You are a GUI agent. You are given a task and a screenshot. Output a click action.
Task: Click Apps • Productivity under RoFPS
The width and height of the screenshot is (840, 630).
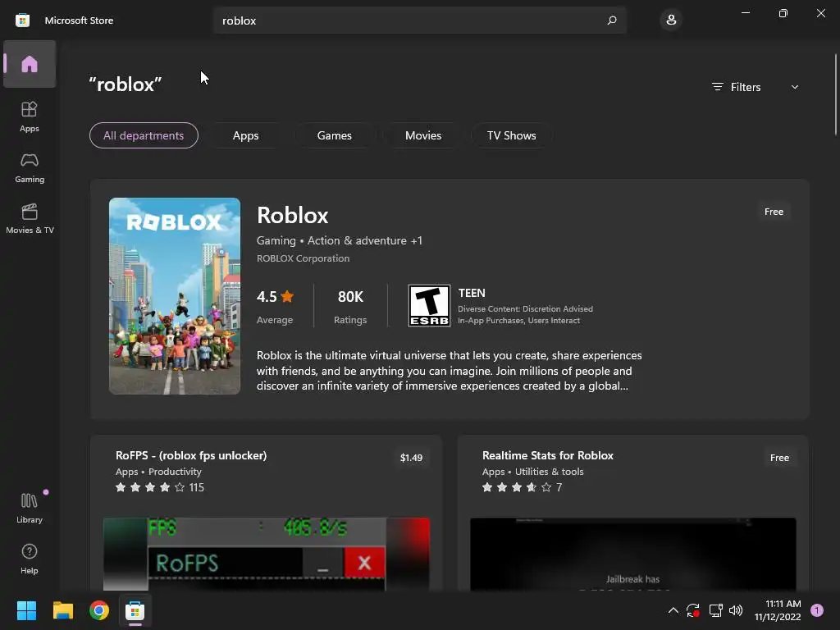[158, 472]
